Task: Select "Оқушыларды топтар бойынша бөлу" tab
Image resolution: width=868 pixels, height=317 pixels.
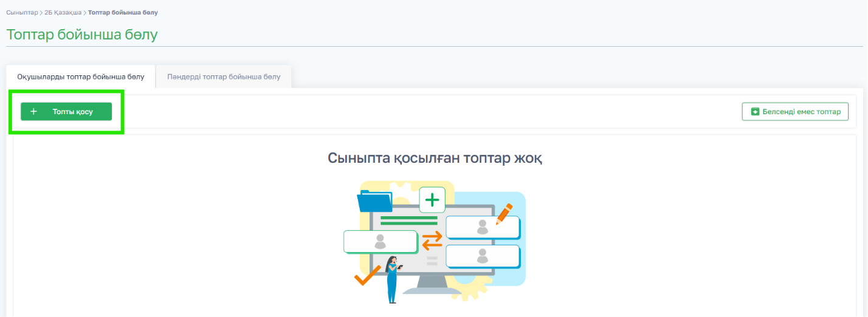Action: [x=81, y=77]
